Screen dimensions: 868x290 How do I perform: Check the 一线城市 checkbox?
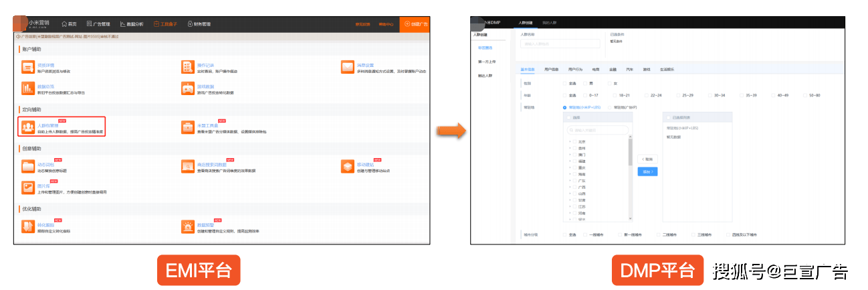(x=585, y=235)
